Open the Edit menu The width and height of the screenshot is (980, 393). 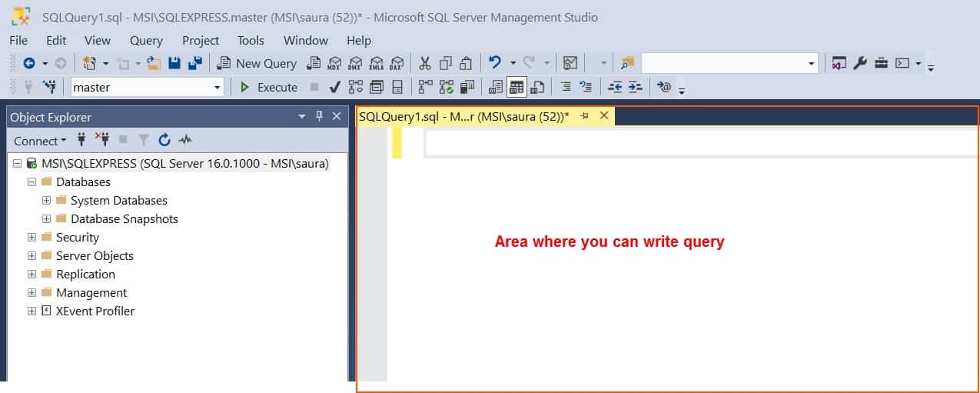point(56,40)
